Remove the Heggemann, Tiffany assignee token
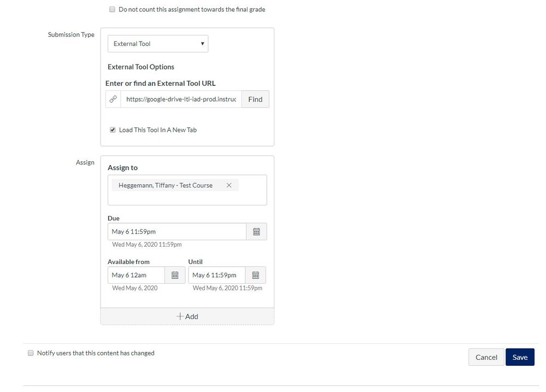This screenshot has width=546, height=392. pos(229,185)
